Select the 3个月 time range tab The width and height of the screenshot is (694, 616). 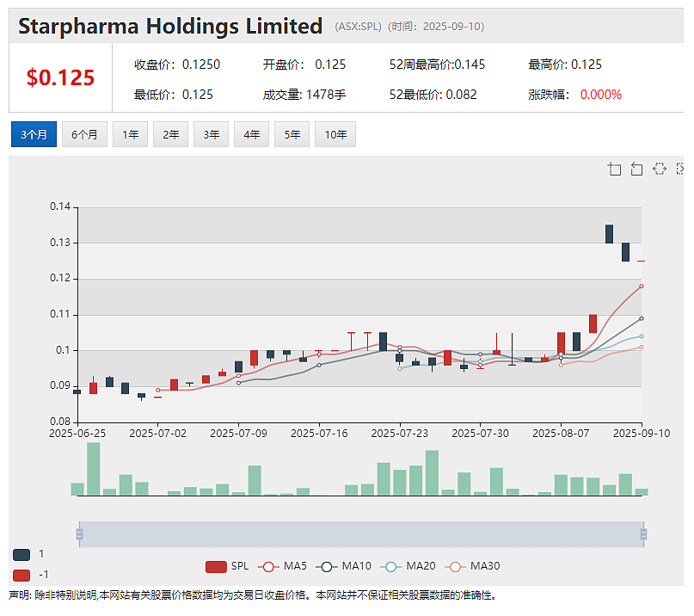point(34,134)
